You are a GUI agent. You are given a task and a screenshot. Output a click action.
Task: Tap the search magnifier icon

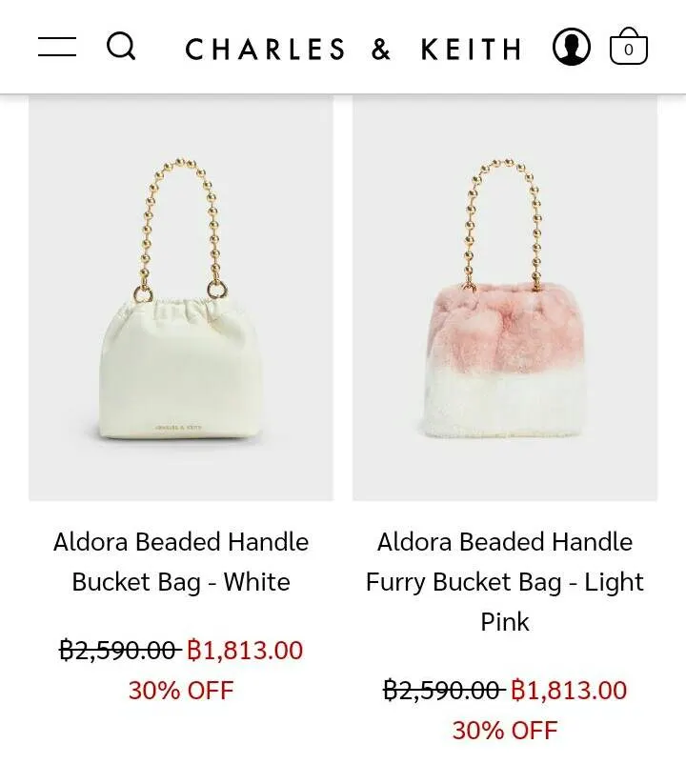(x=121, y=46)
